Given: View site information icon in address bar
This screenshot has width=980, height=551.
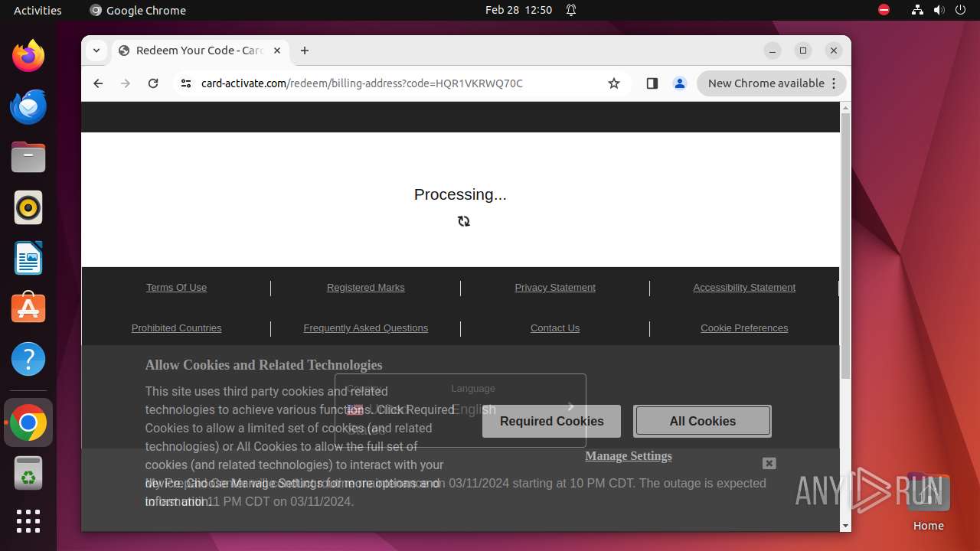Looking at the screenshot, I should point(185,83).
